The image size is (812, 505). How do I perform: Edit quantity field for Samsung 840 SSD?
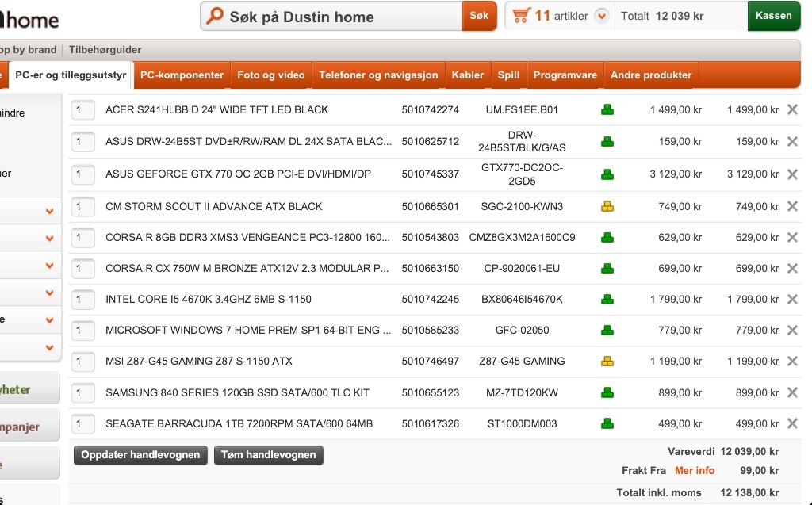coord(82,392)
